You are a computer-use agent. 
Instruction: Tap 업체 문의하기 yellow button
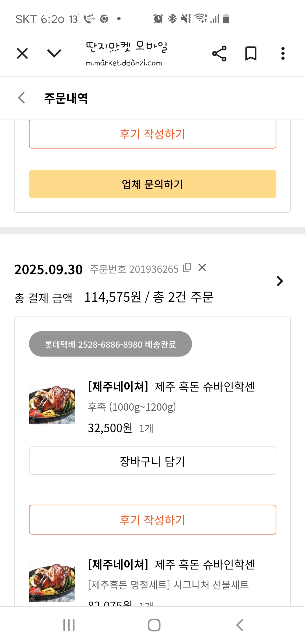[152, 184]
